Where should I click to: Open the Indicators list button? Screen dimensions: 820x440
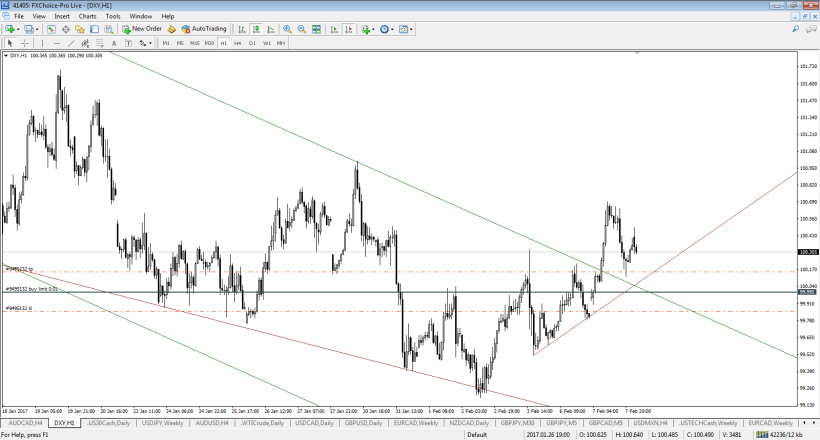366,29
